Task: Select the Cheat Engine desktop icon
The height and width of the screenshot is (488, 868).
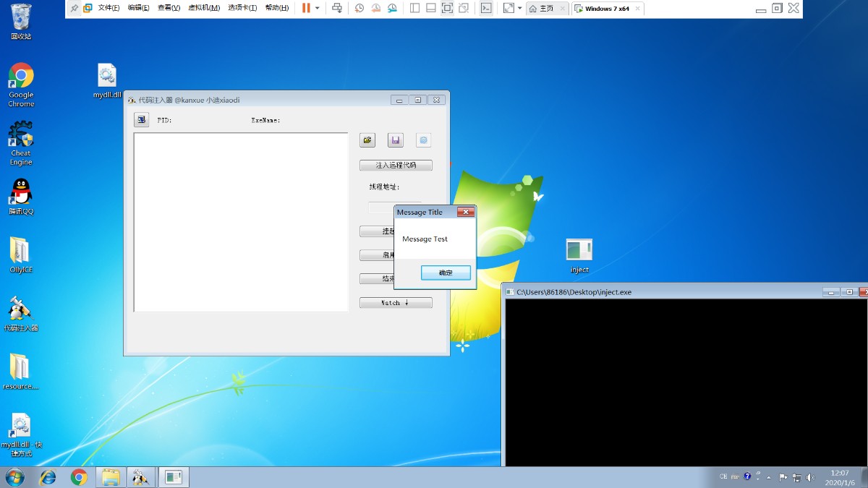Action: [21, 143]
